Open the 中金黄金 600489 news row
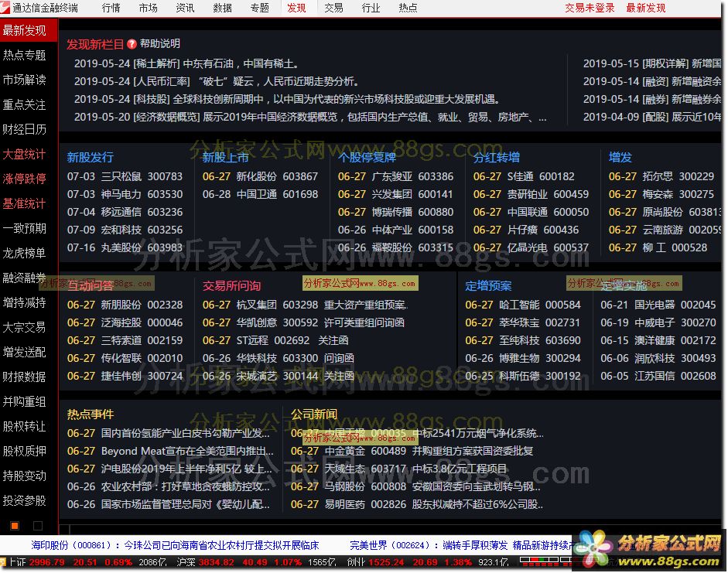This screenshot has width=728, height=573. (412, 451)
